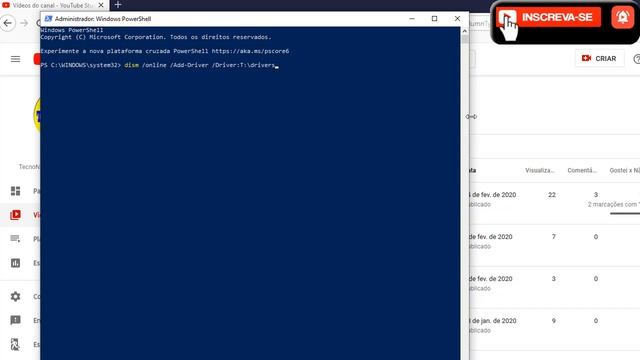Click the date cell with jan. de 2020
640x360 pixels.
pyautogui.click(x=493, y=321)
